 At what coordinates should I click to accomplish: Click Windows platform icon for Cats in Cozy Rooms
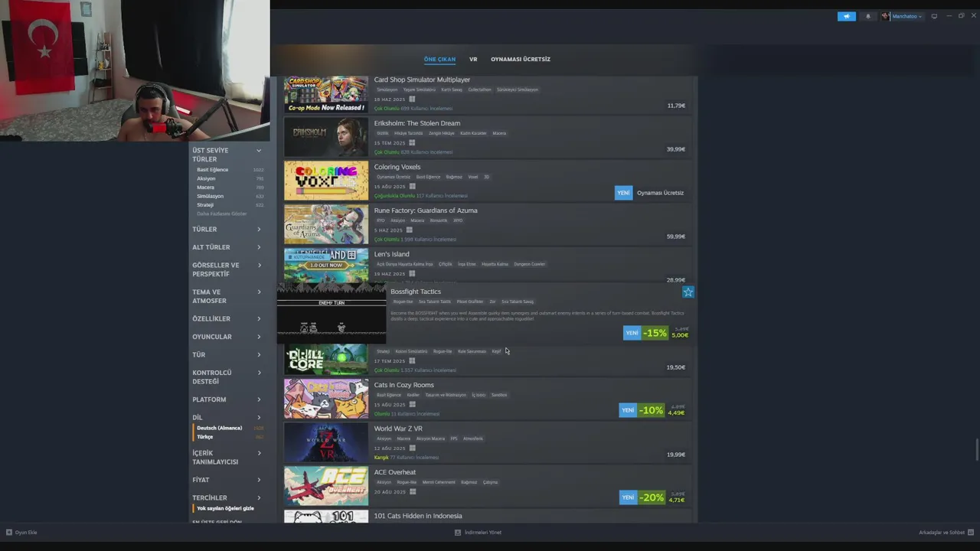[412, 405]
